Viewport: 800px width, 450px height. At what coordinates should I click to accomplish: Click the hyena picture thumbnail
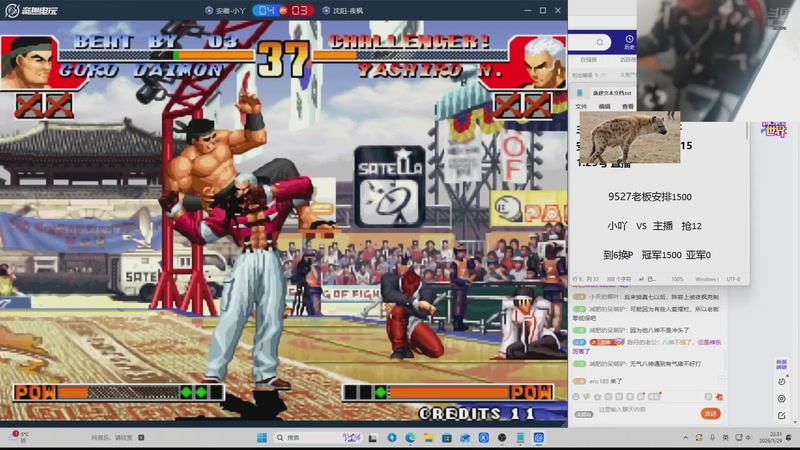(x=630, y=137)
